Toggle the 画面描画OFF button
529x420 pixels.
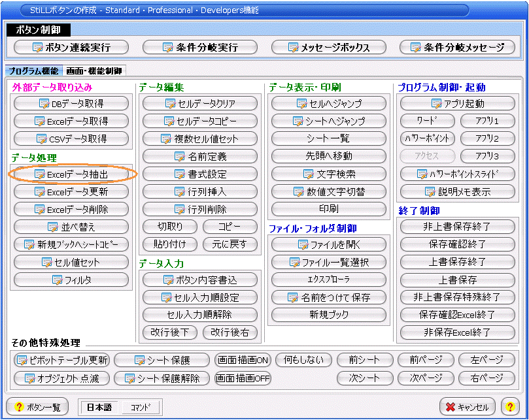pos(243,379)
